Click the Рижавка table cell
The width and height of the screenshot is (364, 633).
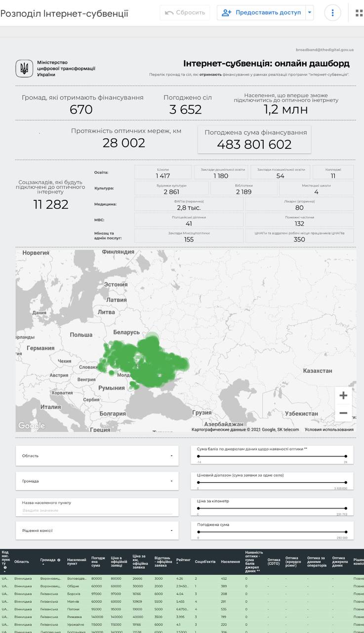click(75, 617)
